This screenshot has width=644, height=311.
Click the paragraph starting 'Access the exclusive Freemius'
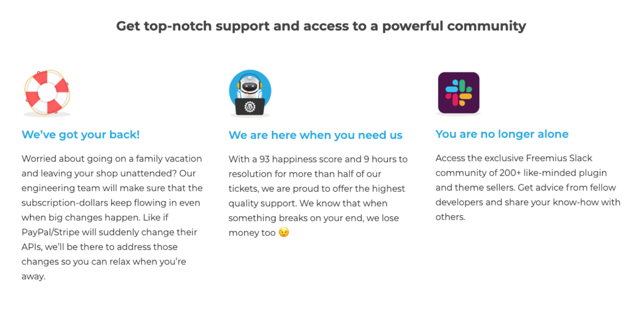pyautogui.click(x=528, y=187)
